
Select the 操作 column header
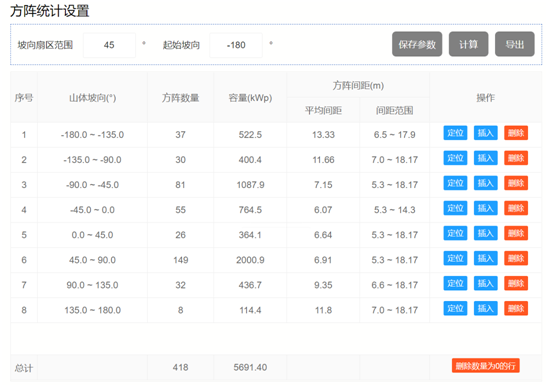click(x=486, y=98)
